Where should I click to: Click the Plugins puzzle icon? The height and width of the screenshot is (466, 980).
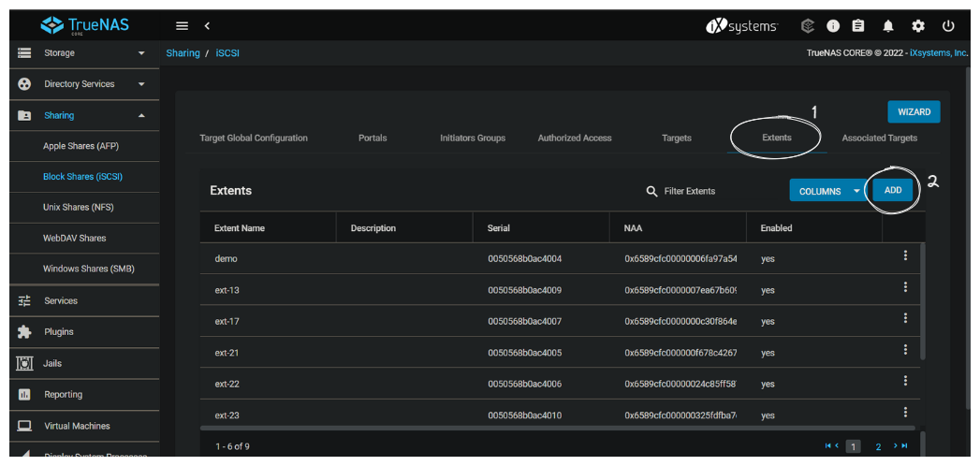coord(24,332)
